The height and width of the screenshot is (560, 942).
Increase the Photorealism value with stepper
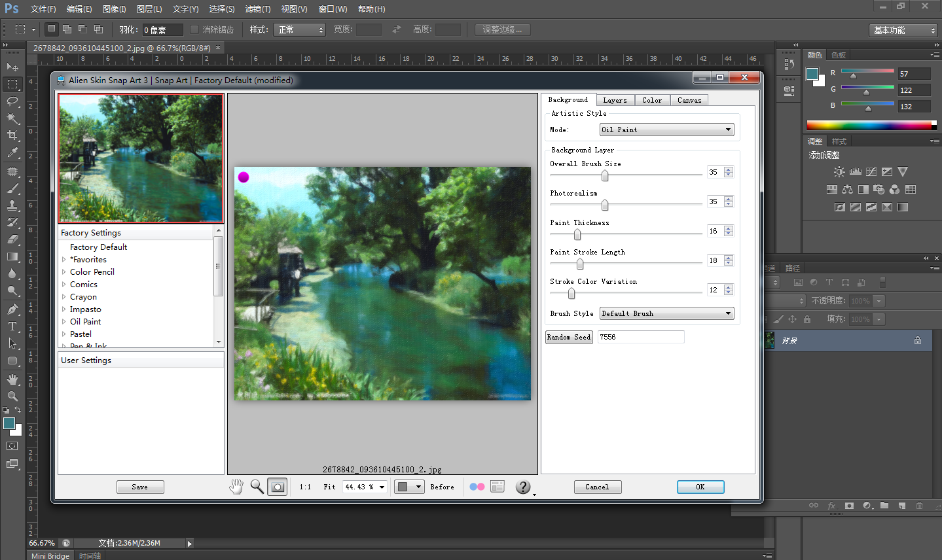click(x=729, y=199)
